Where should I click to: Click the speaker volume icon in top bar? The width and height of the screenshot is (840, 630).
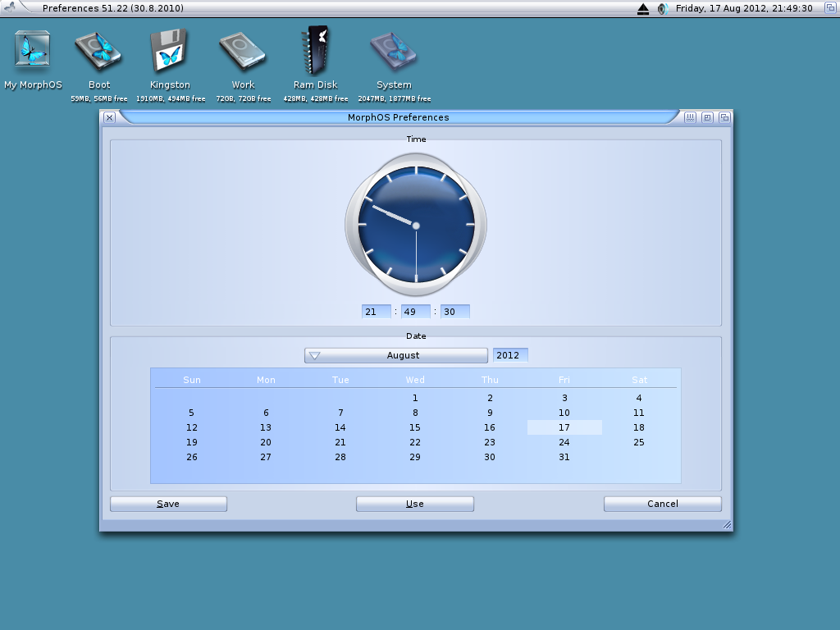pyautogui.click(x=662, y=8)
